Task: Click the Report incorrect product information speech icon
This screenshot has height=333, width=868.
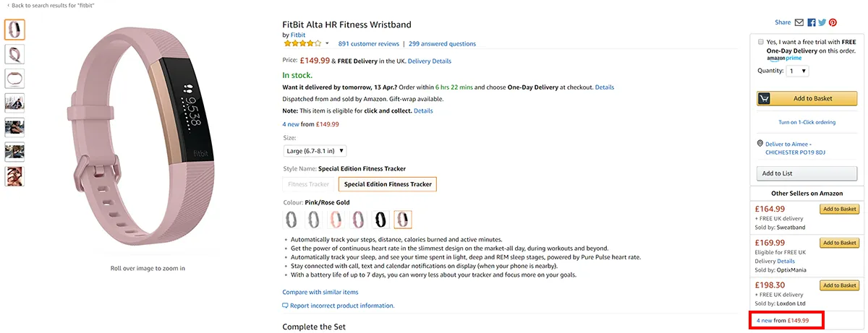Action: (285, 306)
